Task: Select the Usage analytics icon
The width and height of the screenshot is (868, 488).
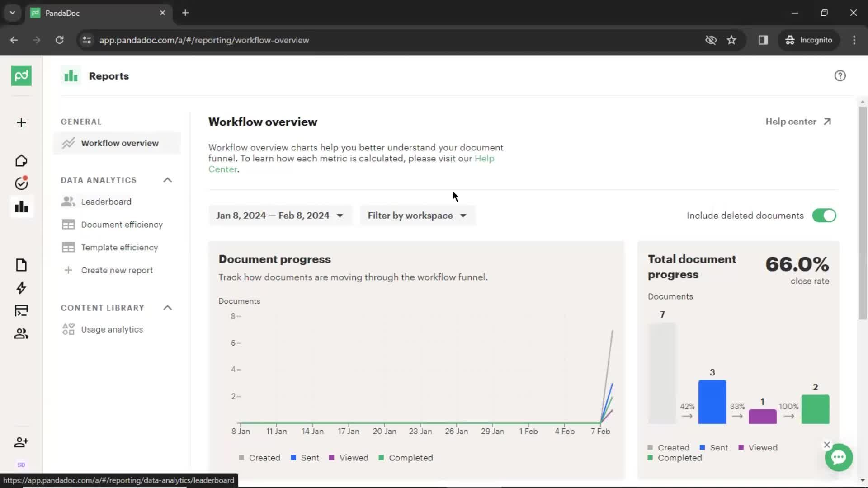Action: (x=67, y=329)
